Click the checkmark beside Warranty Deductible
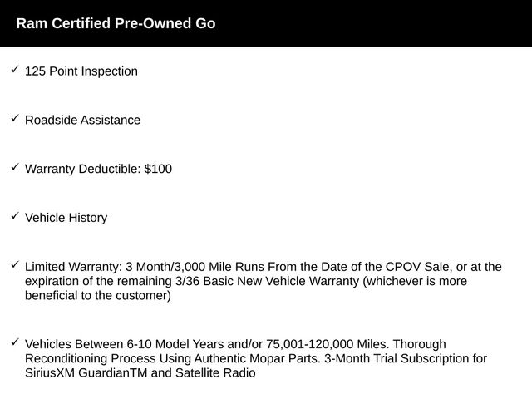The height and width of the screenshot is (399, 532). coord(15,167)
